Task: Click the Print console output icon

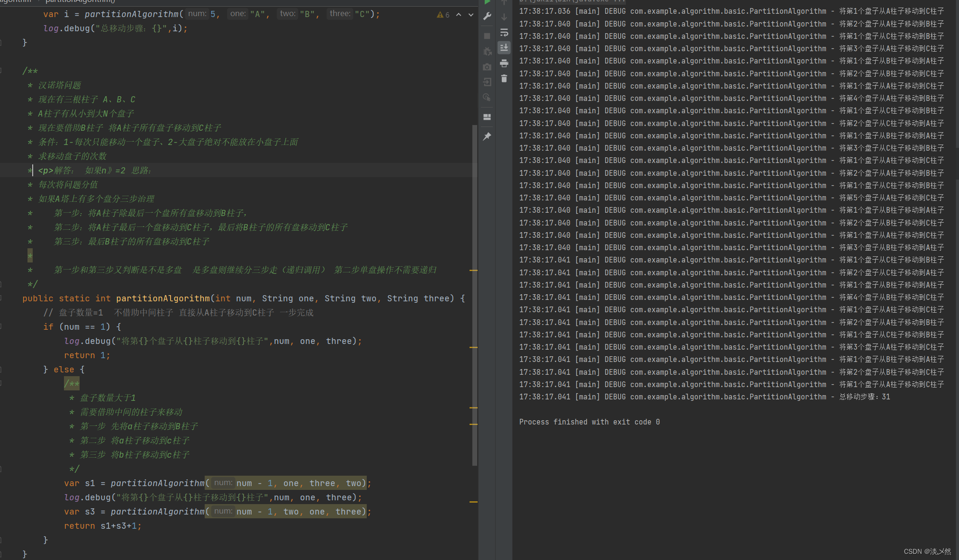Action: 504,63
